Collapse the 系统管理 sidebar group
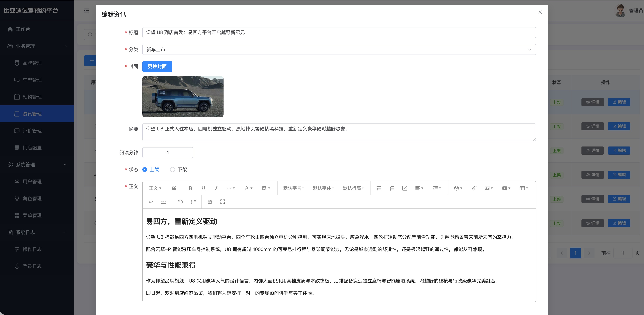Viewport: 644px width, 315px height. point(37,165)
